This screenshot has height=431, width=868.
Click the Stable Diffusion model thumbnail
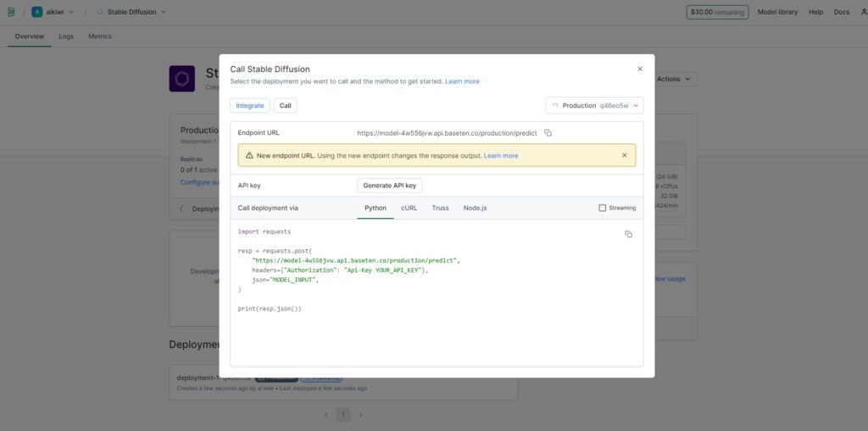(182, 79)
